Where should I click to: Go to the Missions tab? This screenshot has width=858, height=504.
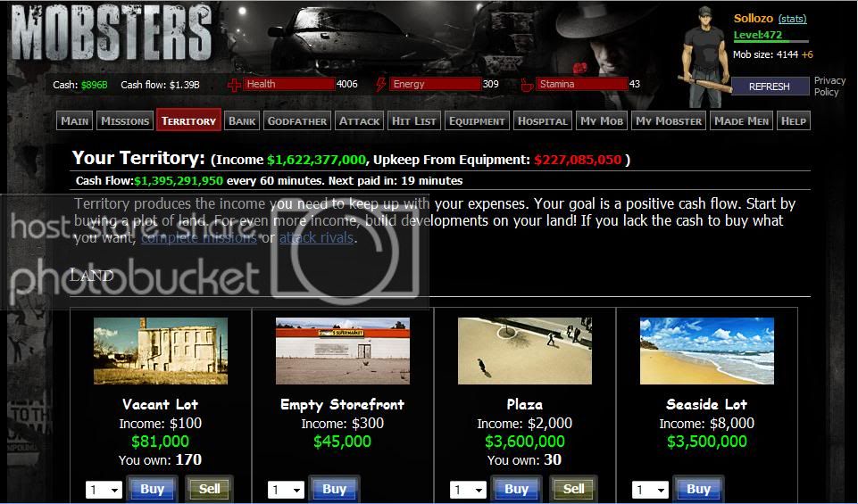(x=125, y=120)
